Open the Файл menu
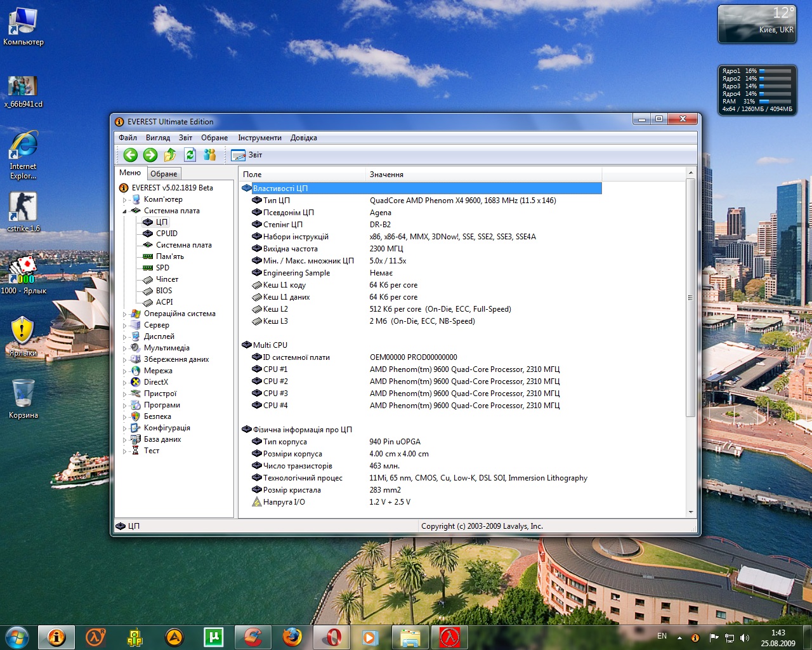This screenshot has width=812, height=650. (x=128, y=138)
